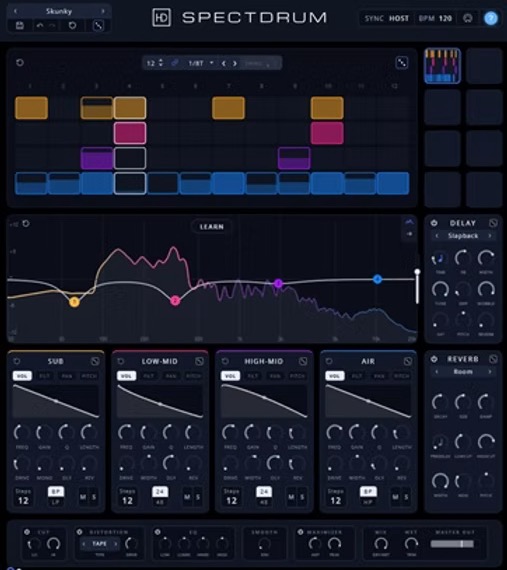Randomize the SUB band

tap(95, 361)
